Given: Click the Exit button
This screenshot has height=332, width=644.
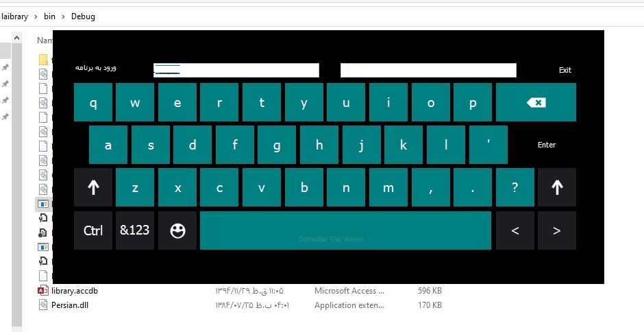Looking at the screenshot, I should pos(565,70).
